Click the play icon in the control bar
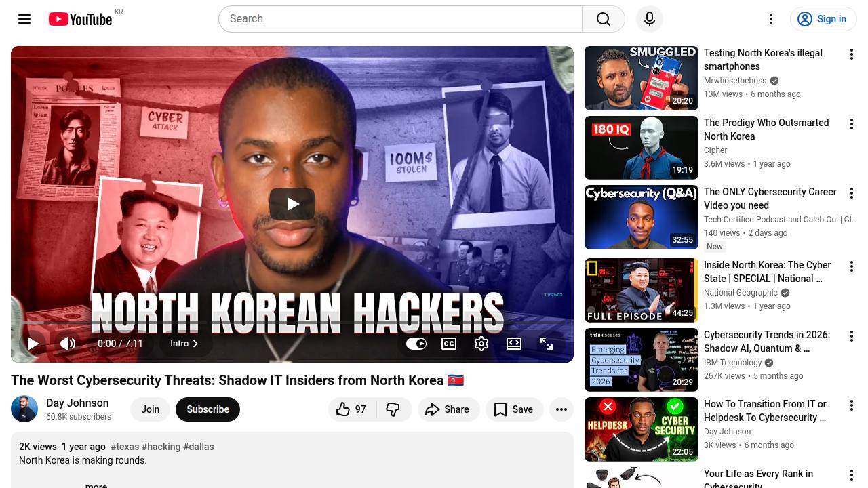 pyautogui.click(x=33, y=344)
